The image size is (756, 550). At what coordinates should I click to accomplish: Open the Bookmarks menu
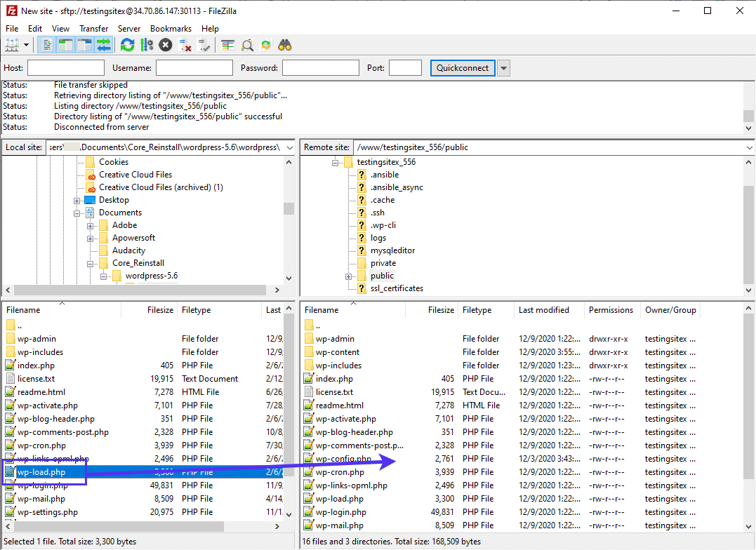171,29
